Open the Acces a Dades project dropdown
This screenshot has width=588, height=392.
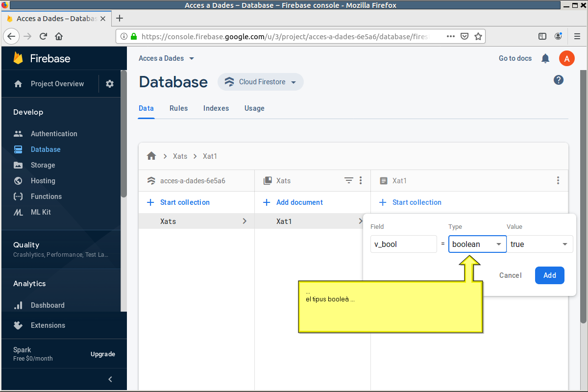click(167, 58)
